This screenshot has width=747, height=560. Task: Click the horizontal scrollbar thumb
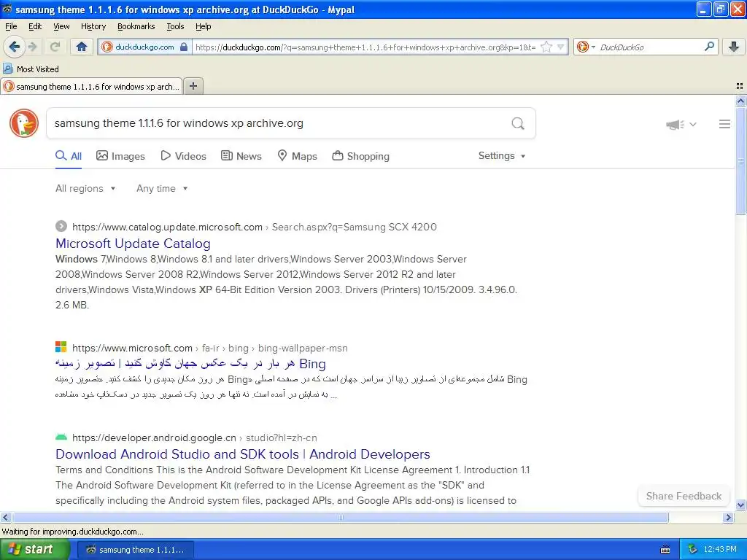340,517
